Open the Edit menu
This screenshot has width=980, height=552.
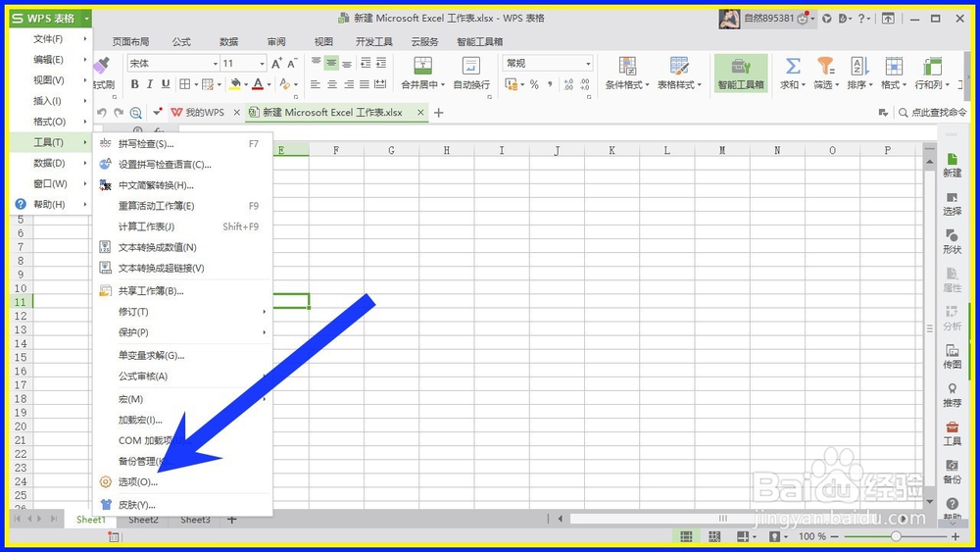(51, 60)
